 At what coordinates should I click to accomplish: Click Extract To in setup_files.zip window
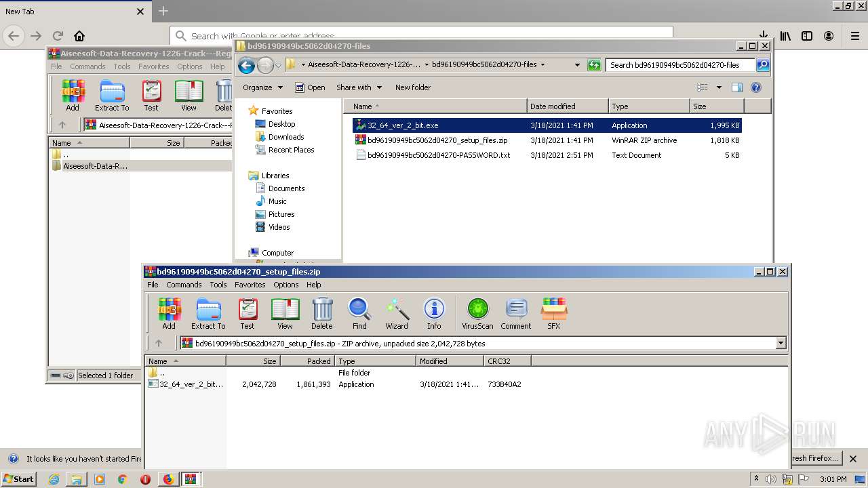[x=208, y=314]
